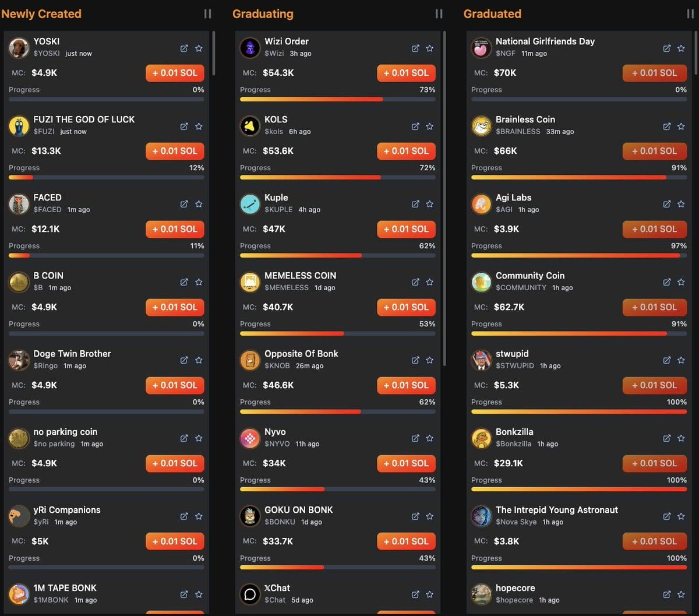Viewport: 699px width, 616px height.
Task: Favorite FUZI THE GOD OF LUCK with star
Action: tap(199, 126)
